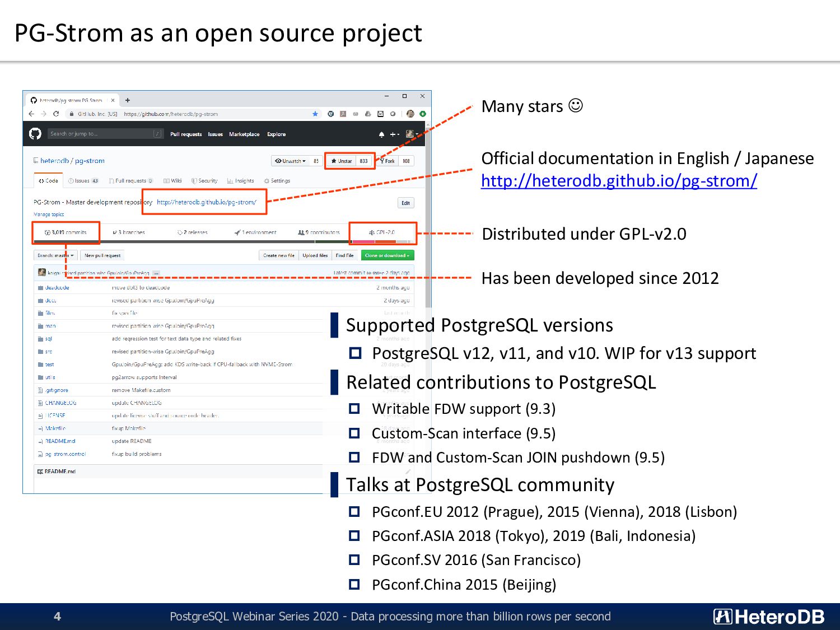Viewport: 840px width, 630px height.
Task: Click the green extension icon in Chrome toolbar
Action: click(x=423, y=114)
